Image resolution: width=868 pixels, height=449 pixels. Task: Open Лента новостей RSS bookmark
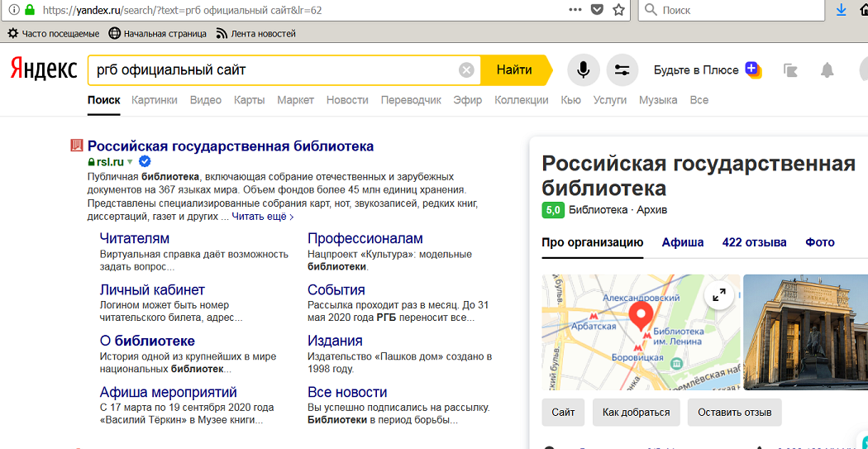click(255, 34)
